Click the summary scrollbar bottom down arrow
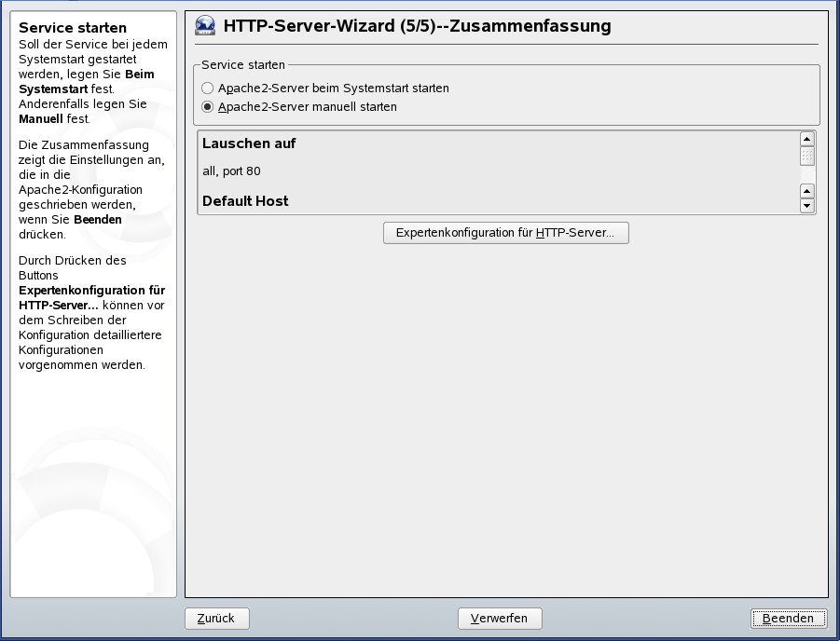The image size is (840, 641). tap(806, 206)
